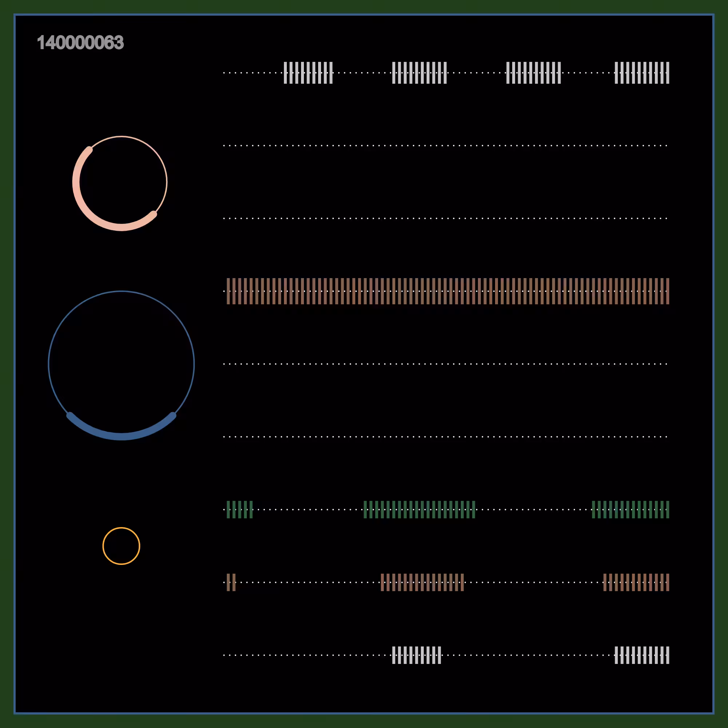Click empty dotted lane directly below top lane
Viewport: 728px width, 728px height.
446,146
